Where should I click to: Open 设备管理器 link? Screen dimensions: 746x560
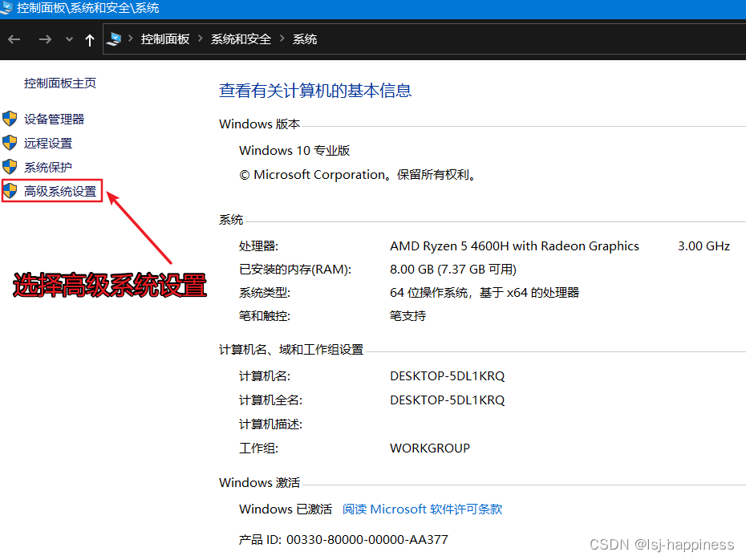[x=55, y=119]
